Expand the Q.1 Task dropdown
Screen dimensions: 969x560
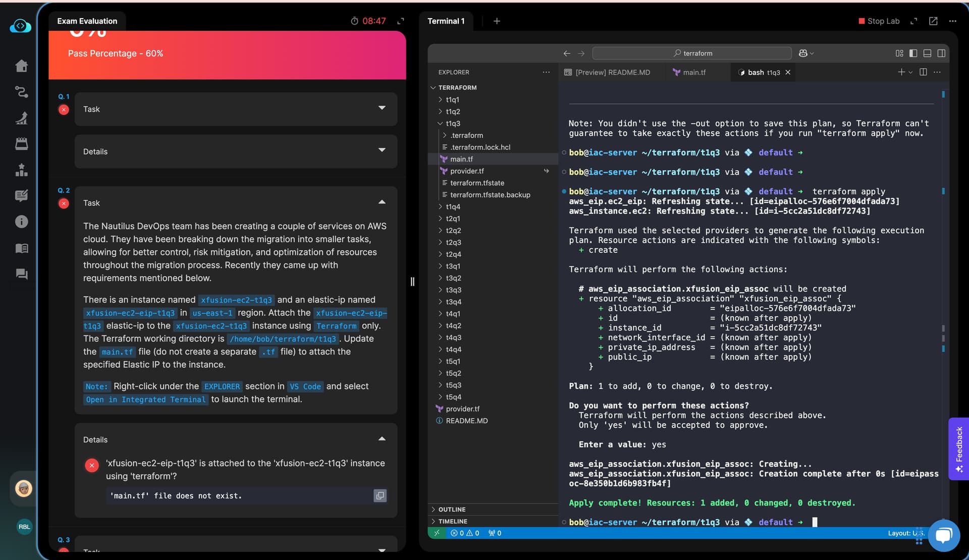(382, 108)
